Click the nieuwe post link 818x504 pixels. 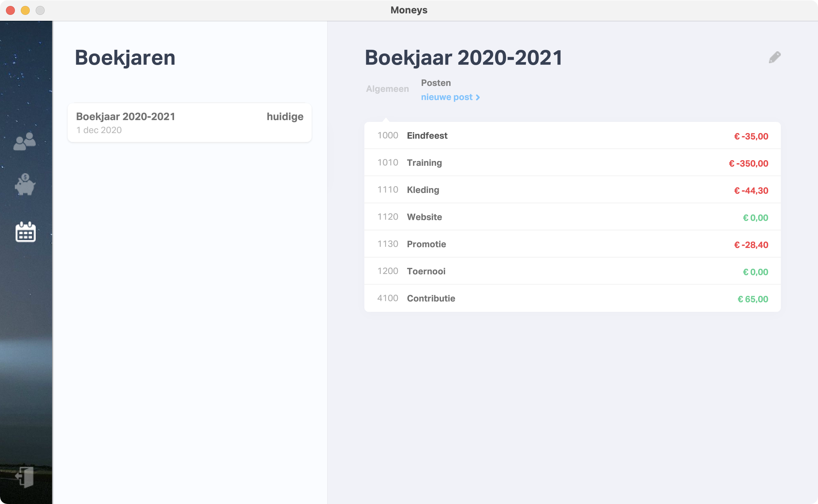coord(447,97)
